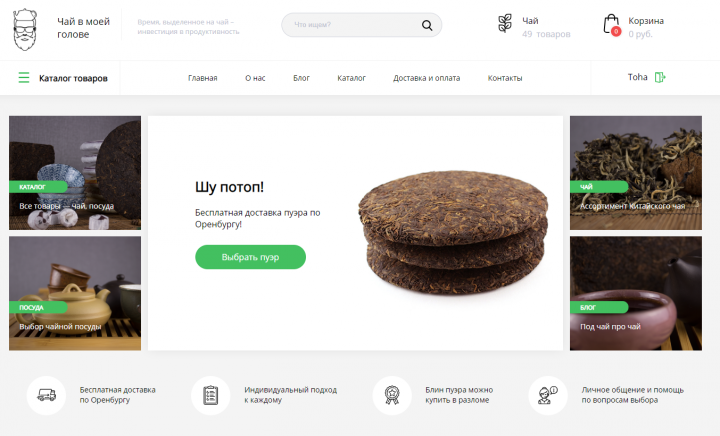Screen dimensions: 720x436
Task: Click the tea leaf icon
Action: tap(505, 23)
